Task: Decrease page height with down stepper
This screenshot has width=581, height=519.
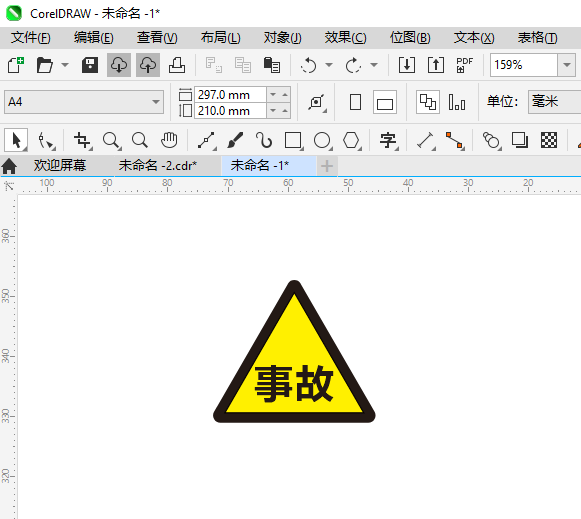Action: tap(273, 110)
